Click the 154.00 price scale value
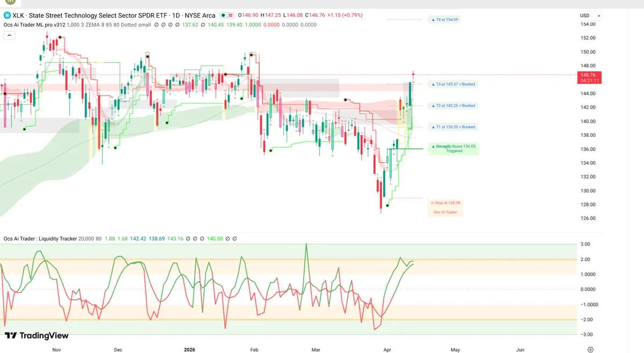 click(x=588, y=24)
